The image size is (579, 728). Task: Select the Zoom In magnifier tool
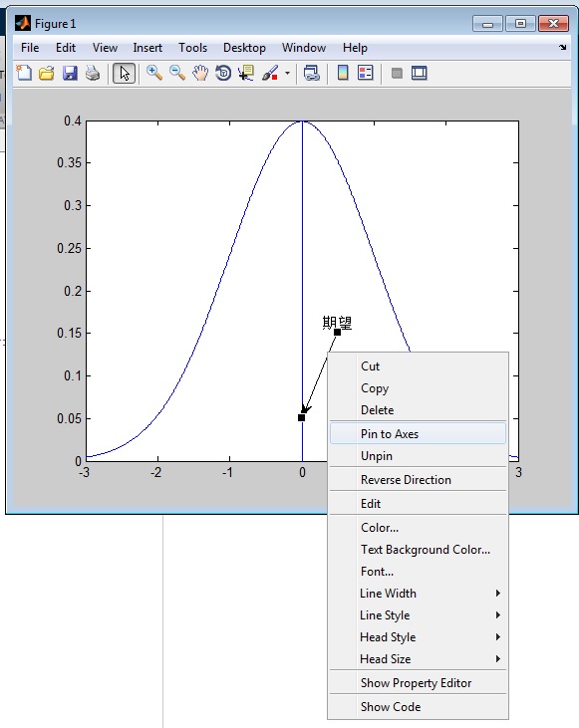[x=154, y=73]
